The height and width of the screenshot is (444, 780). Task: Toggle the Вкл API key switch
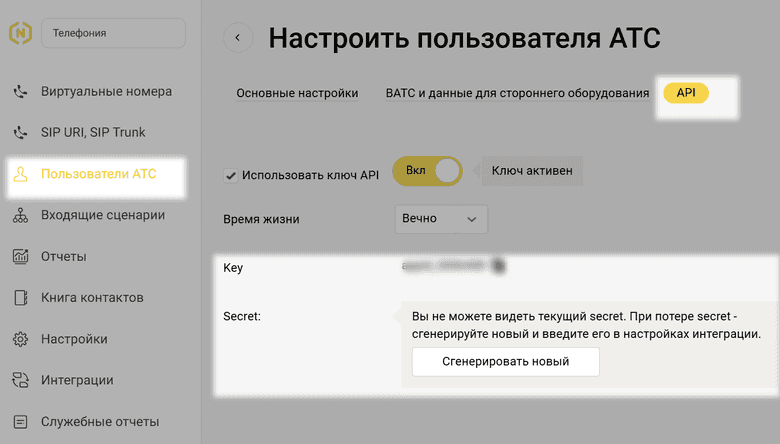click(x=431, y=171)
